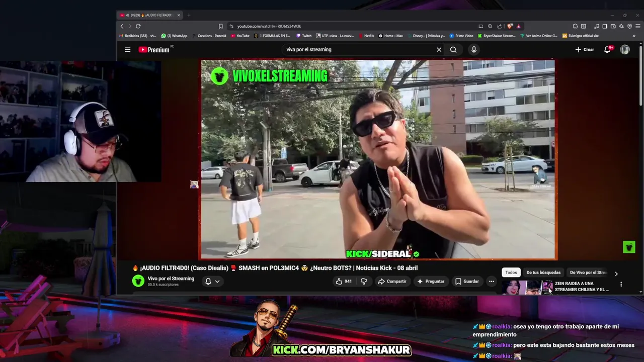This screenshot has height=362, width=644.
Task: Open the Prime Video bookmark
Action: 461,36
